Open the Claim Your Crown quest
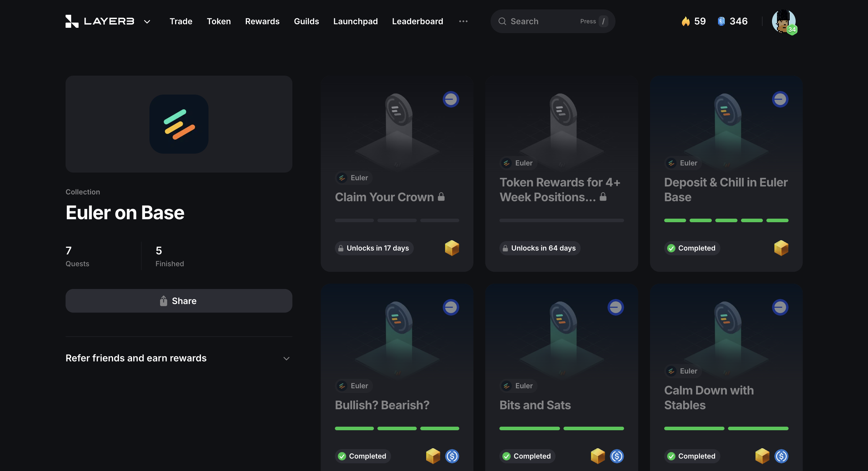 pos(397,174)
